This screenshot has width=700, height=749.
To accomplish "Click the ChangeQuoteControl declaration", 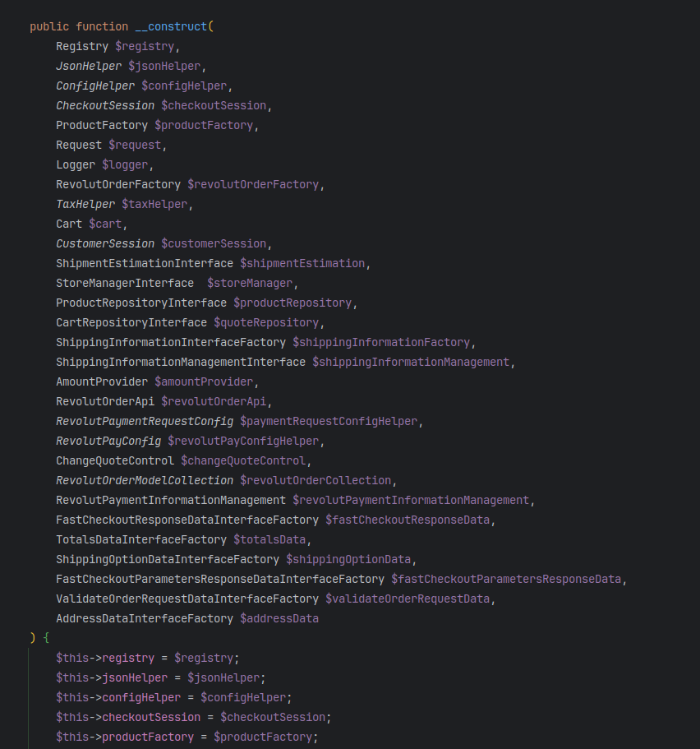I will (114, 460).
